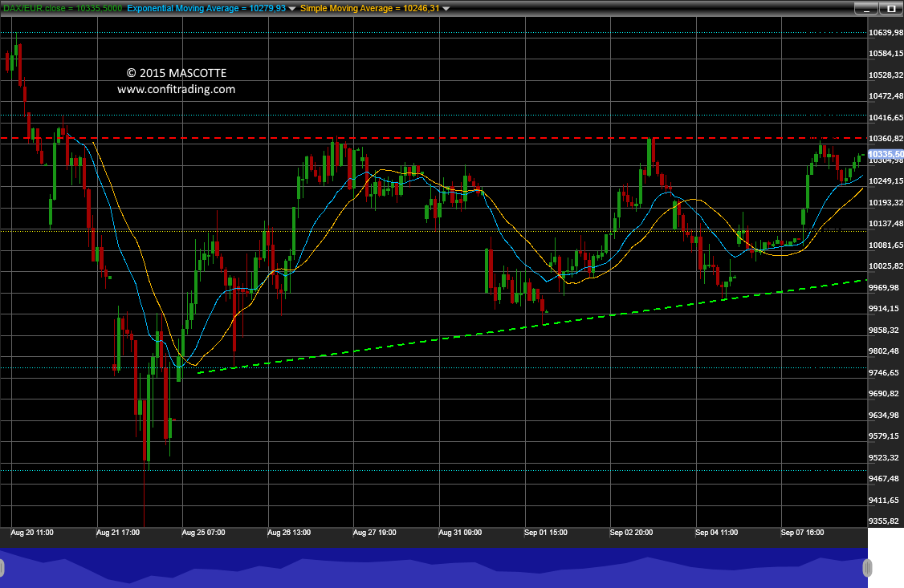
Task: Click the 10639,98 price axis label
Action: click(886, 33)
